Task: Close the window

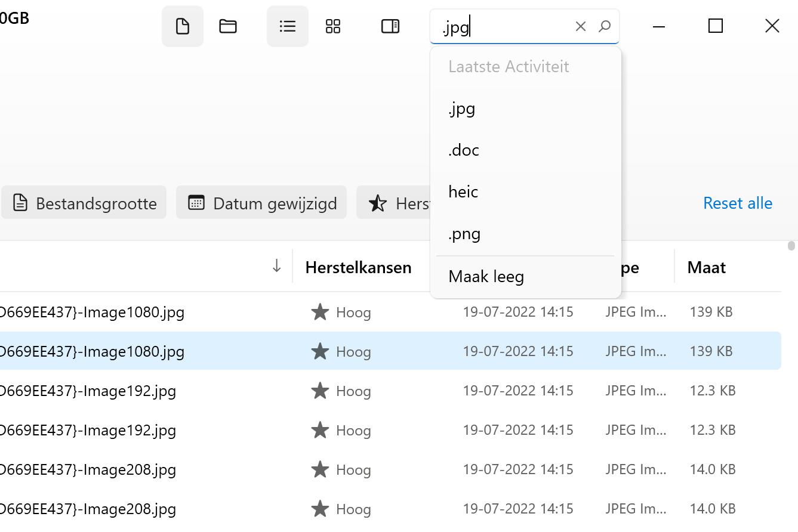Action: 772,26
